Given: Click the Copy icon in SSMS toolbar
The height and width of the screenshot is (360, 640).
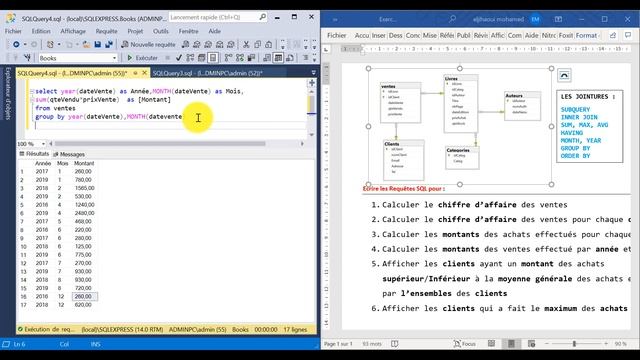Looking at the screenshot, I should [x=258, y=44].
